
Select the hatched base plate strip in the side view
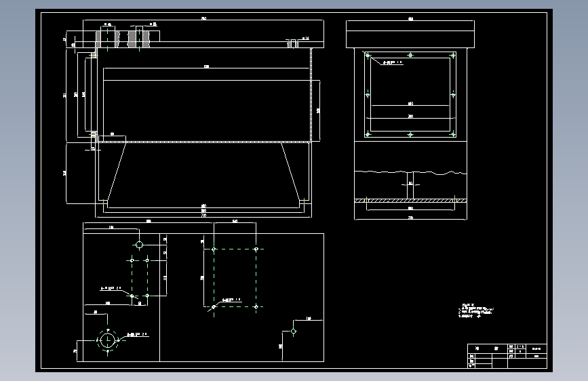410,201
